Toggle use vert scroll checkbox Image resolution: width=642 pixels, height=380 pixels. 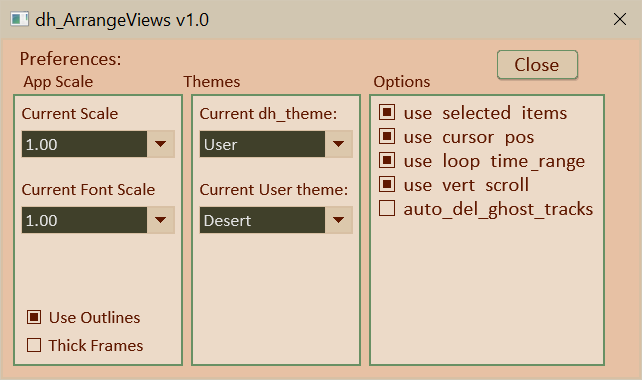coord(387,184)
